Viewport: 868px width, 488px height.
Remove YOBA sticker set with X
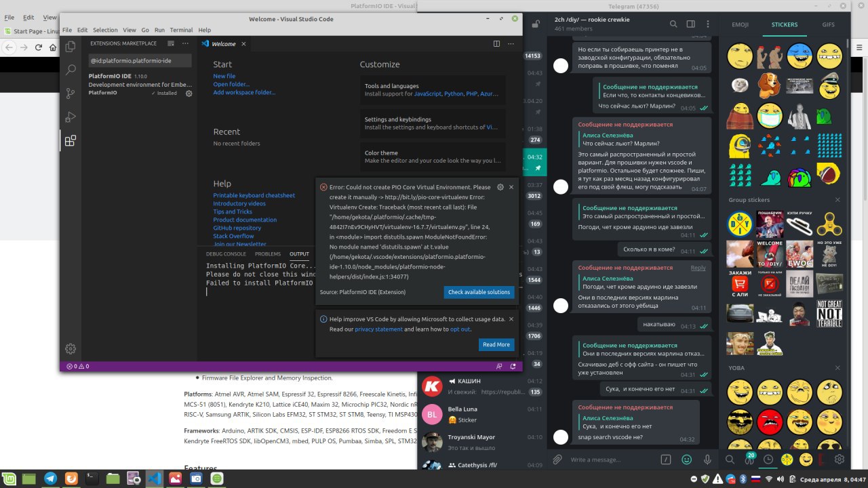pyautogui.click(x=837, y=368)
